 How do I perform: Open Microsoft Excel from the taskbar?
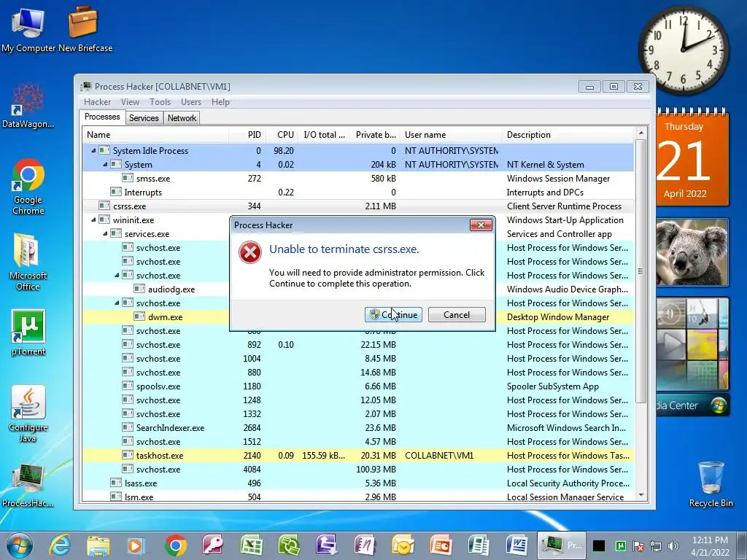251,545
